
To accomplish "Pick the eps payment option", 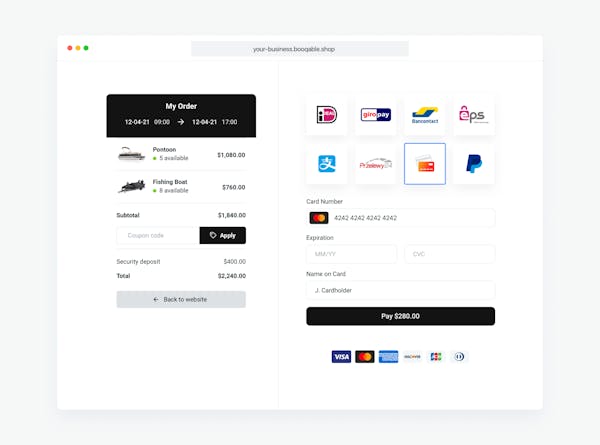I will (x=474, y=115).
